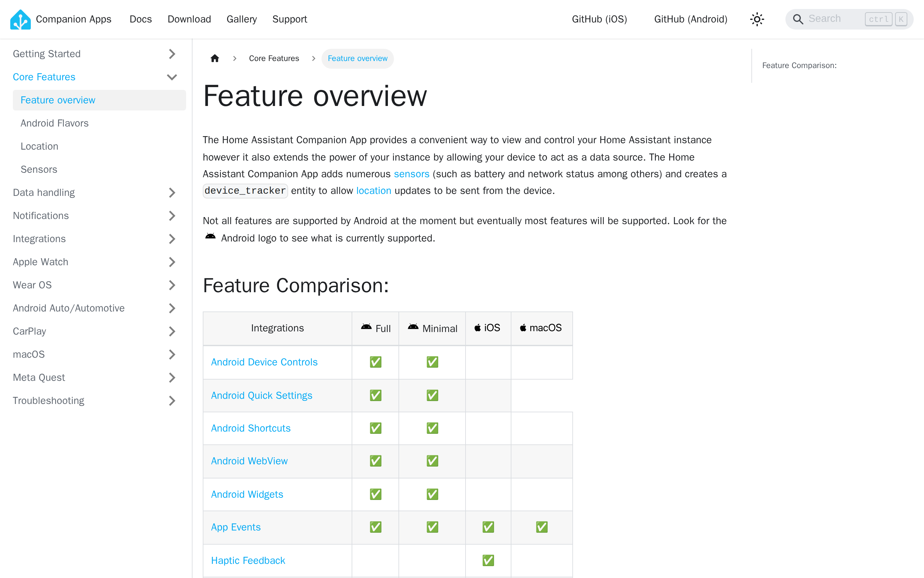Click the home breadcrumb icon

click(215, 58)
